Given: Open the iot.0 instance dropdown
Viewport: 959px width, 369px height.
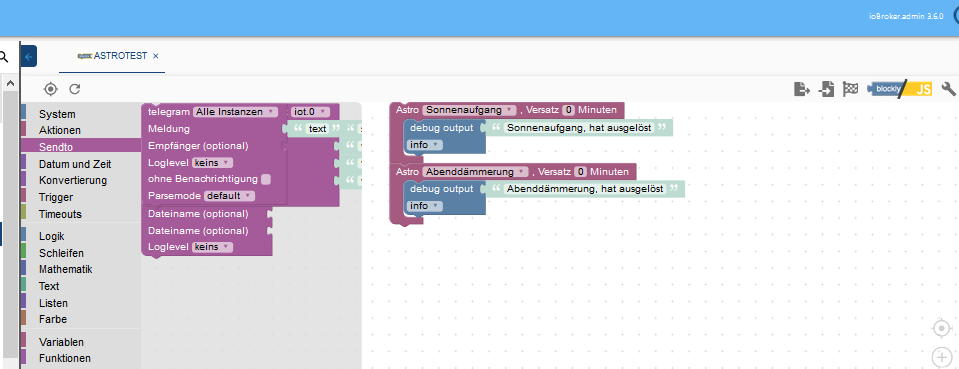Looking at the screenshot, I should coord(311,112).
